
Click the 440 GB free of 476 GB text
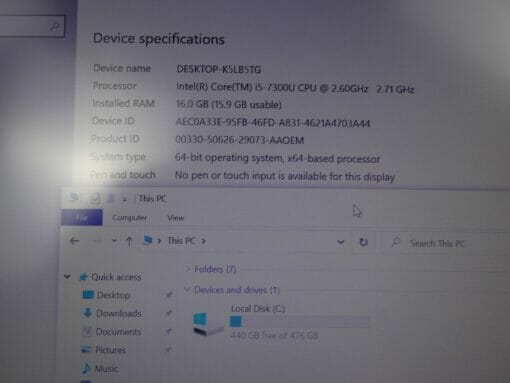point(274,335)
